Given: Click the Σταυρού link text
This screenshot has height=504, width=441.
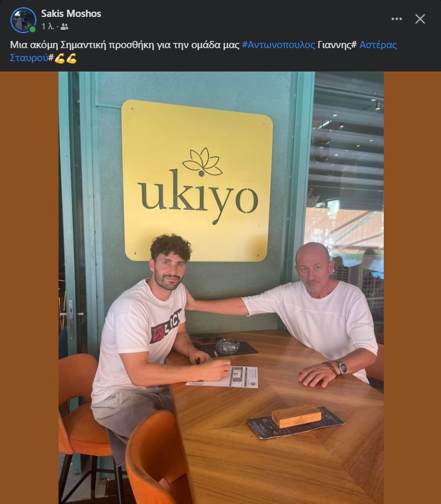Looking at the screenshot, I should [29, 58].
